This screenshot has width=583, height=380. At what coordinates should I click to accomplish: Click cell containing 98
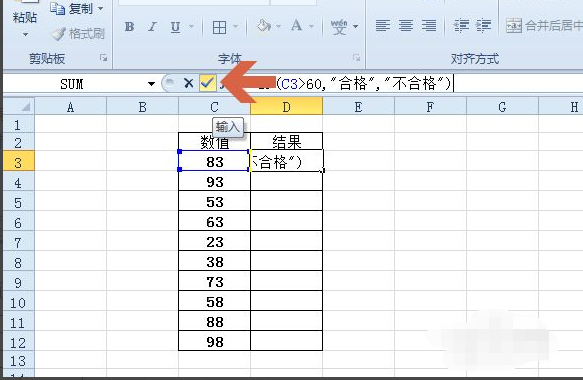[x=215, y=341]
